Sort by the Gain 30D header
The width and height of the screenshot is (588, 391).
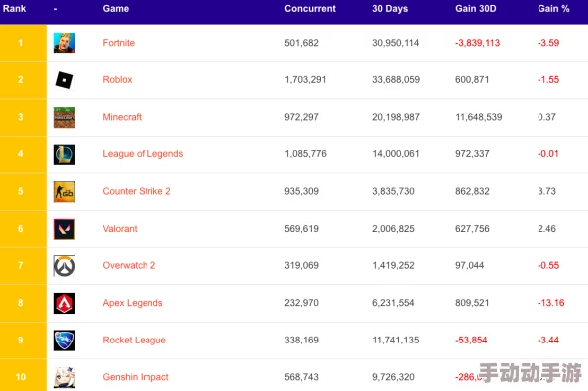pyautogui.click(x=475, y=9)
